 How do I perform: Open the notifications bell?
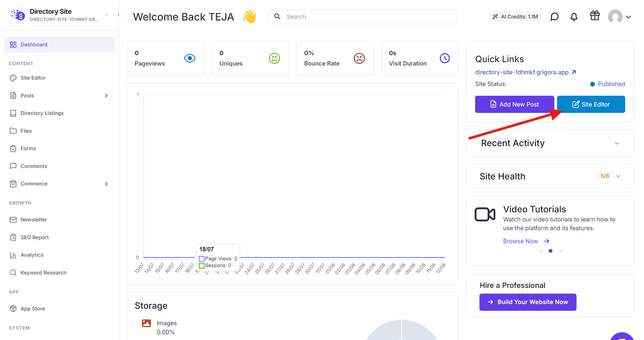pos(574,17)
